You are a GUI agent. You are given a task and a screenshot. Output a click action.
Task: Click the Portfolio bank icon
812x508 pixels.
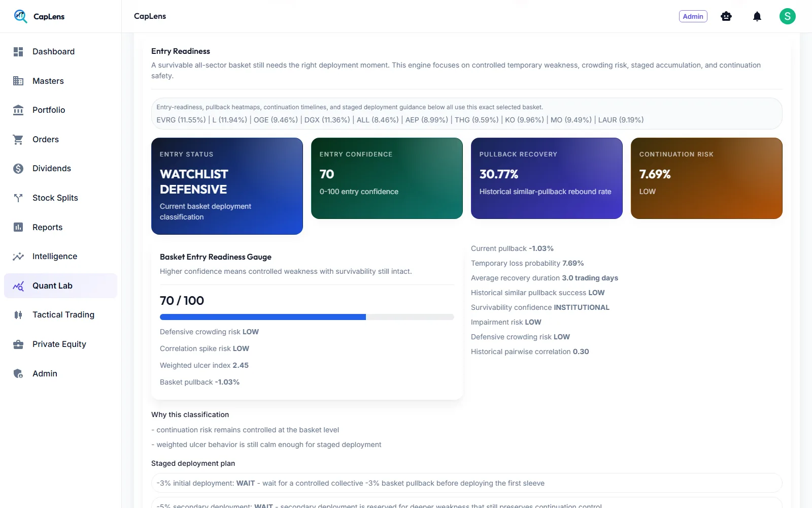click(x=18, y=110)
